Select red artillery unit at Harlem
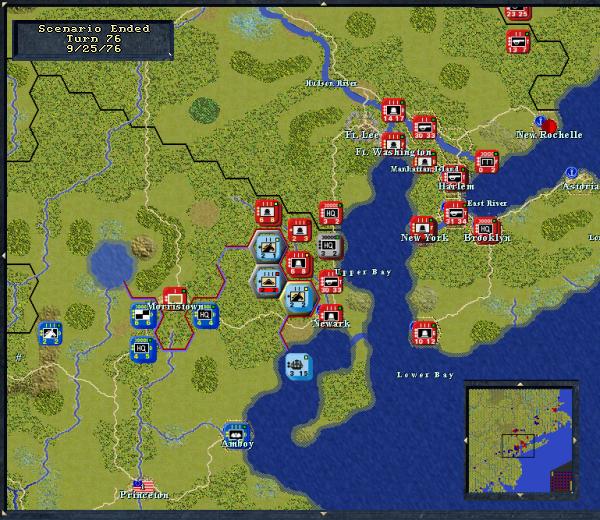 (x=455, y=177)
